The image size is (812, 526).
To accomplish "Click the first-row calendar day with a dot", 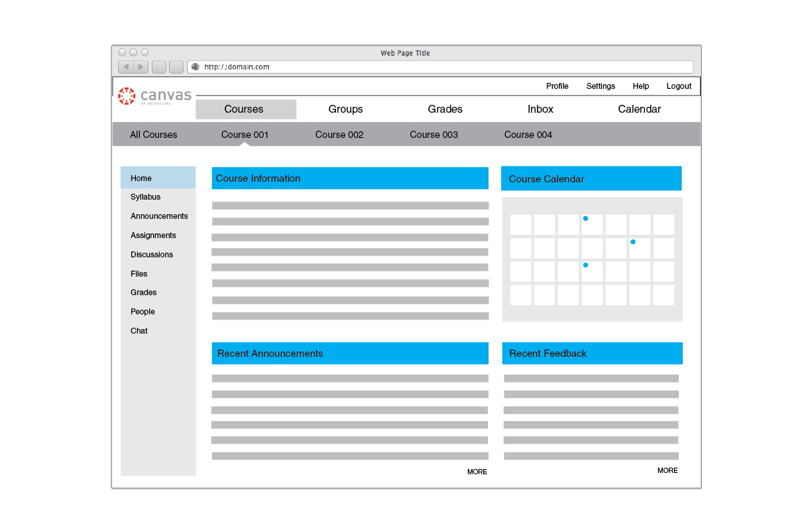I will [x=593, y=224].
